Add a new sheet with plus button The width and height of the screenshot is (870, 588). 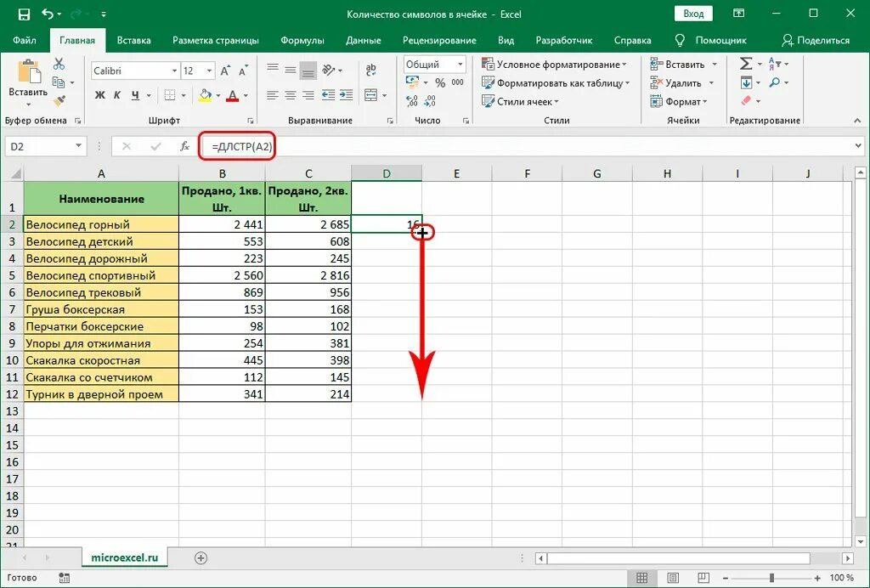pos(201,558)
